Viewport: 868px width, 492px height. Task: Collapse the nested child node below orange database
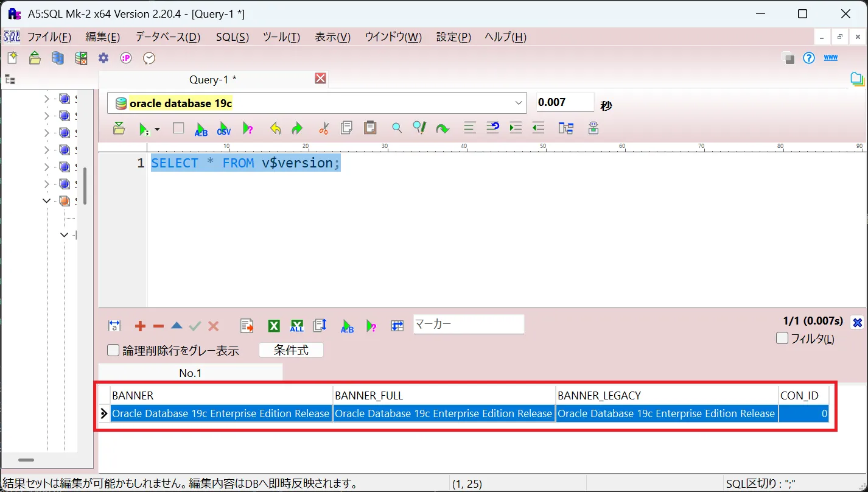point(64,234)
